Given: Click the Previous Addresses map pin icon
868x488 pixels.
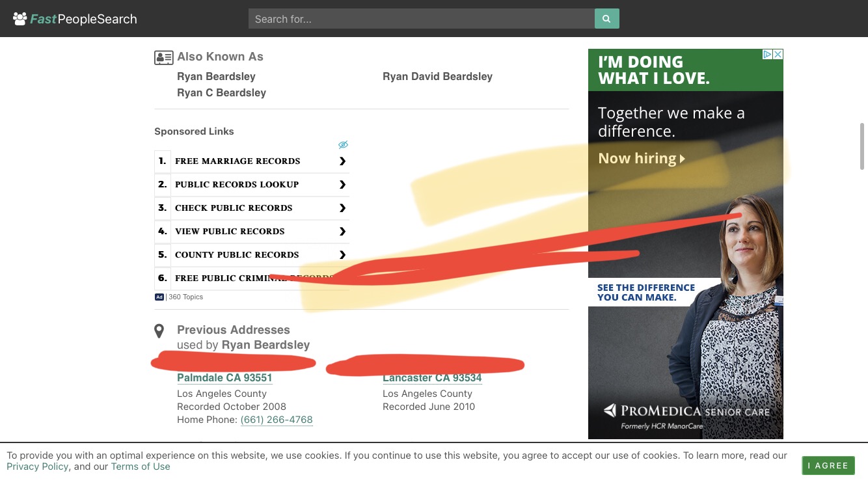Looking at the screenshot, I should pos(159,331).
